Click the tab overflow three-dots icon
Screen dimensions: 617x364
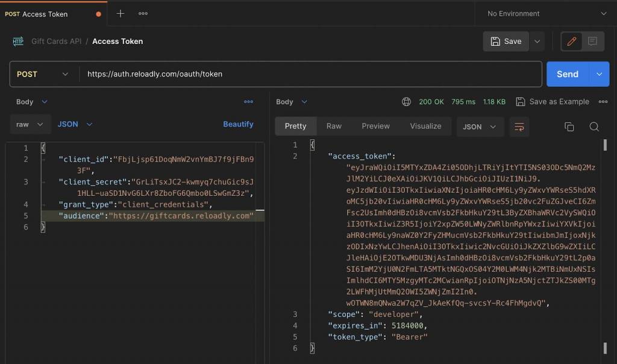pos(143,13)
